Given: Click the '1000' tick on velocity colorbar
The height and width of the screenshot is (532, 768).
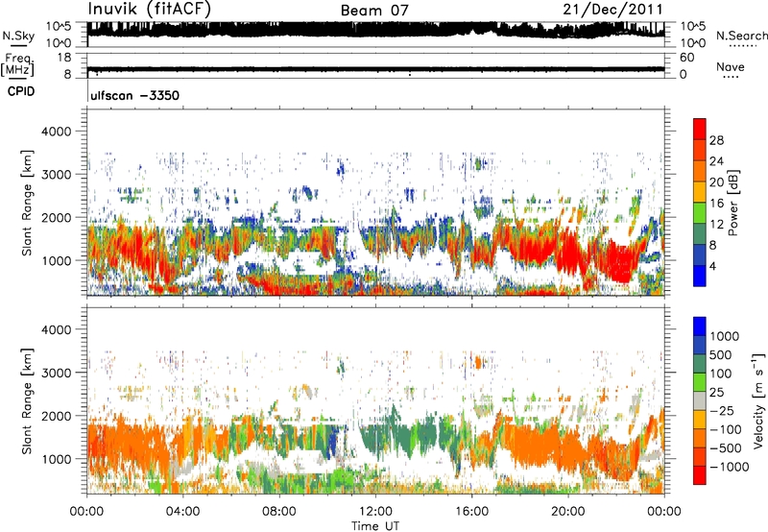Looking at the screenshot, I should 725,336.
